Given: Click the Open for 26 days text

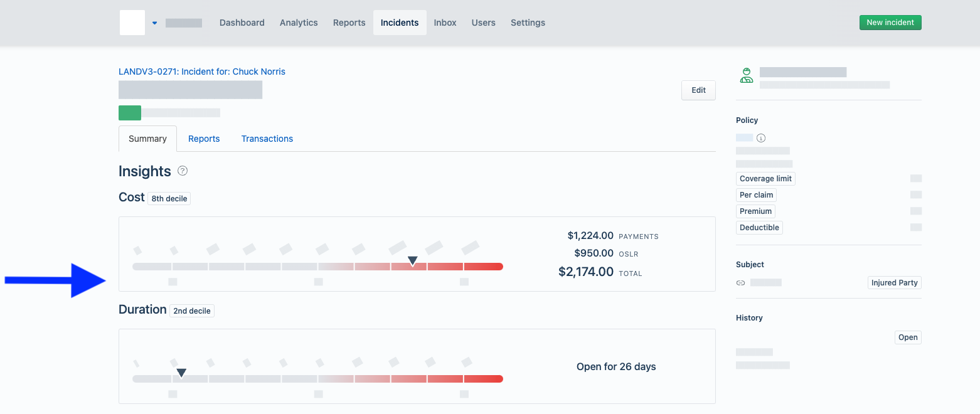Looking at the screenshot, I should pos(616,367).
